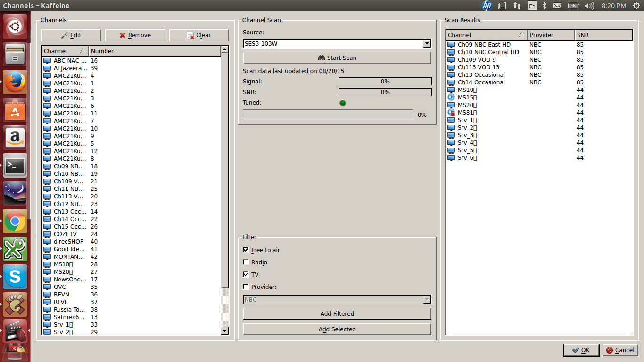
Task: Enable Radio filter checkbox
Action: pyautogui.click(x=246, y=262)
